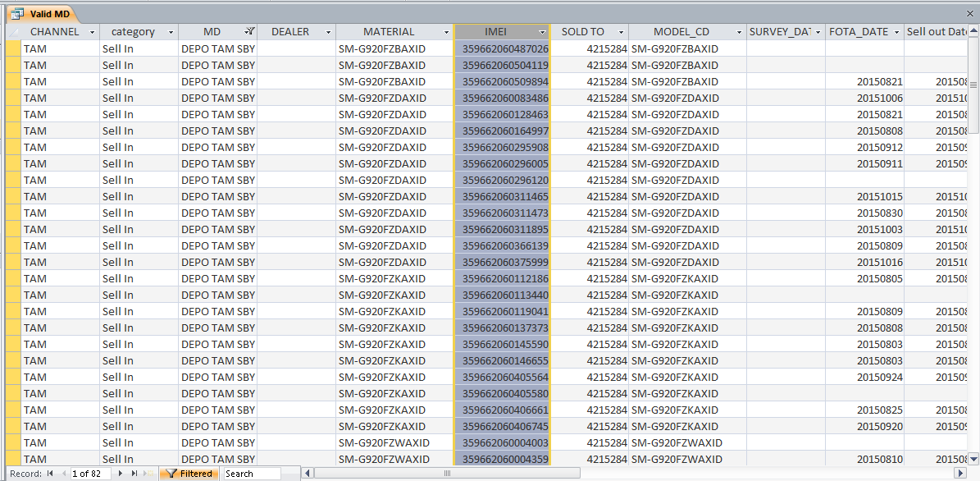Click the Valid MD table icon in tab
The width and height of the screenshot is (980, 481).
[17, 13]
